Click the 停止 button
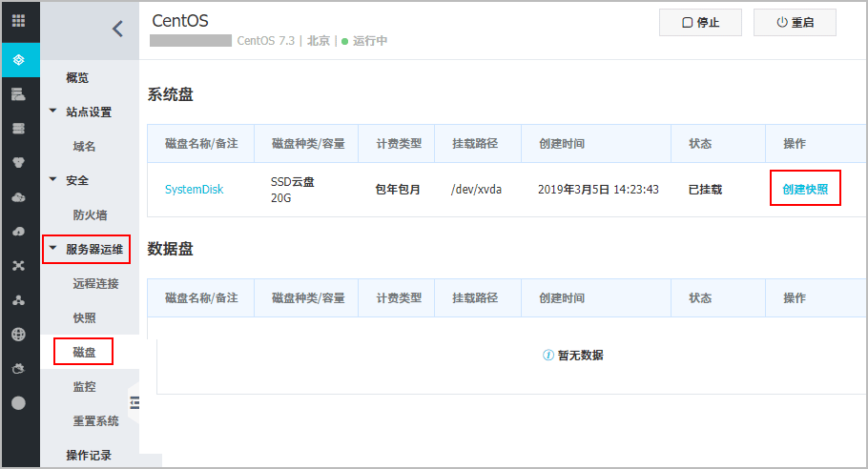868x469 pixels. click(x=700, y=22)
